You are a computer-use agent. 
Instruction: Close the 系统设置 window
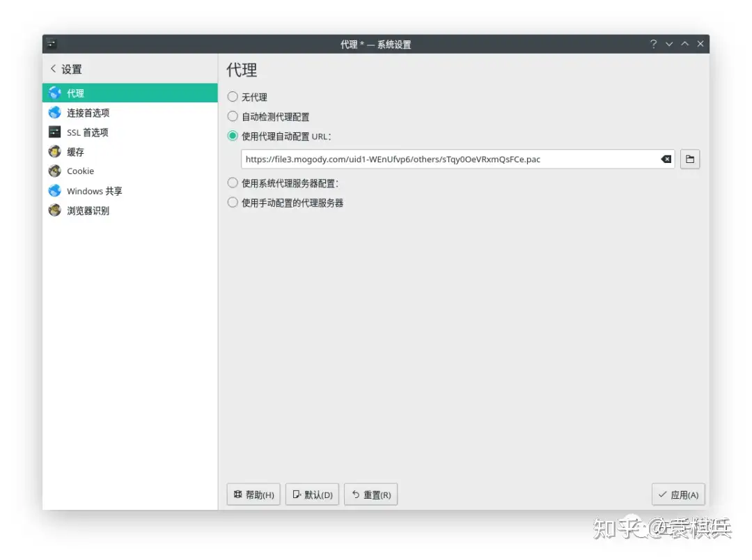700,44
